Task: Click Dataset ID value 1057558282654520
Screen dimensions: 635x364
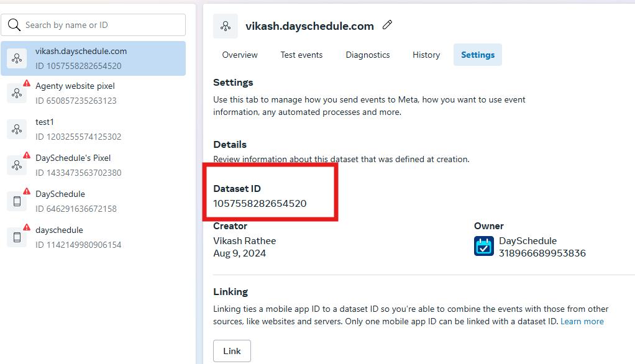Action: [x=260, y=203]
